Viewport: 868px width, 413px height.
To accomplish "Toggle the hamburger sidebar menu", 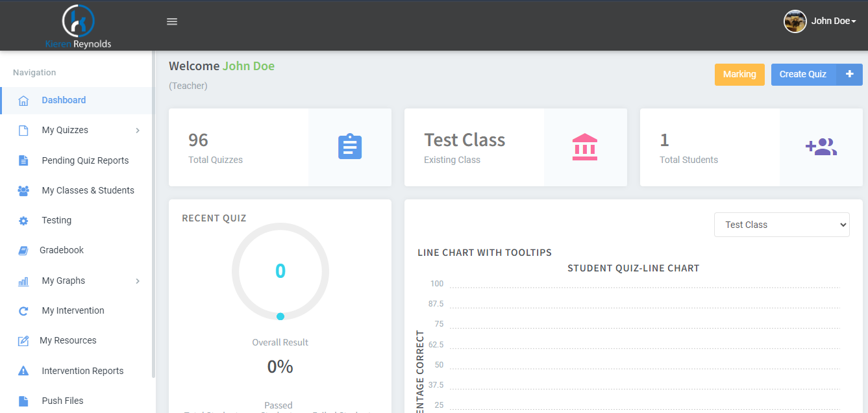I will [172, 21].
